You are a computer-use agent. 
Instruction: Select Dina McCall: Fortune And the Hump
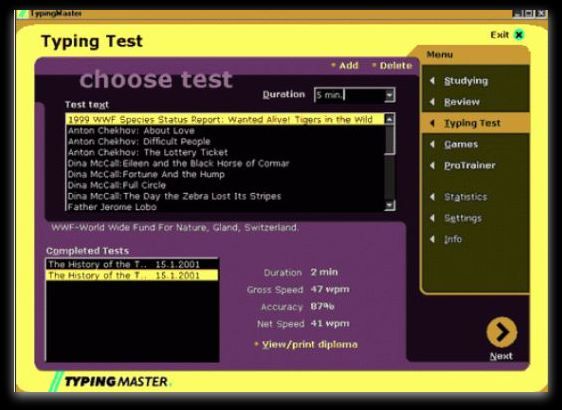225,174
